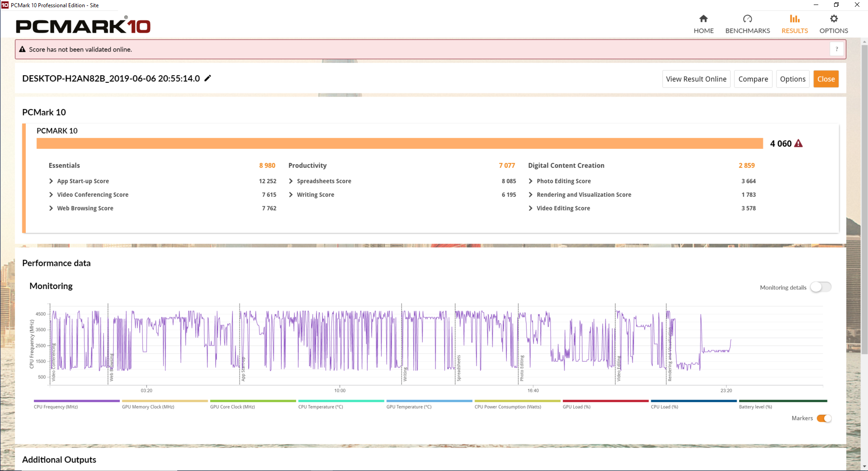
Task: Go to the Options tab
Action: [834, 24]
